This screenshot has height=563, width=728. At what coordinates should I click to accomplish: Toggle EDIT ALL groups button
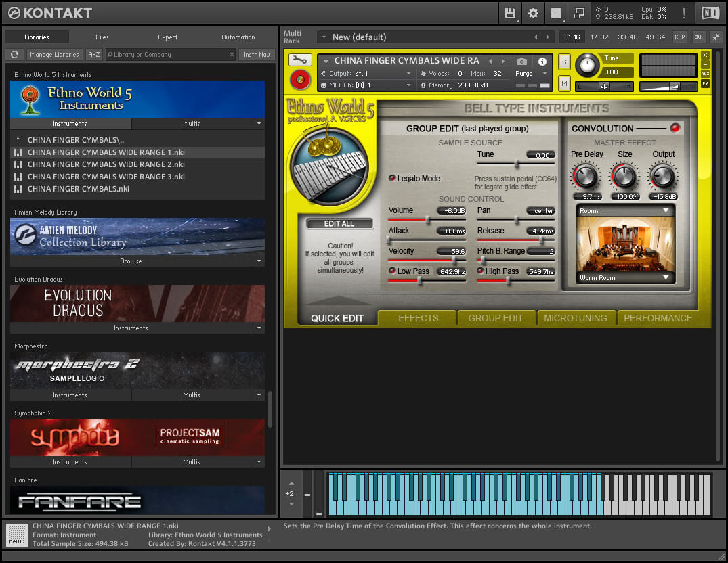[339, 223]
